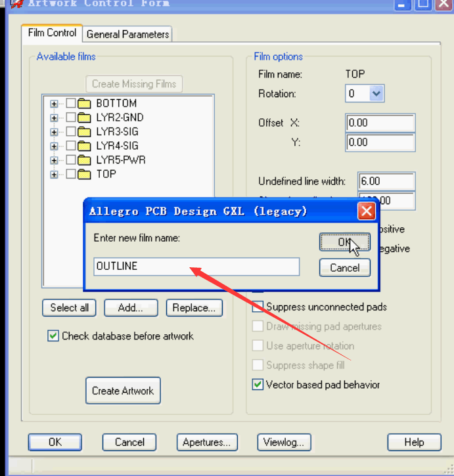Select the LYR3-SIG film label
The image size is (454, 476).
tap(118, 131)
